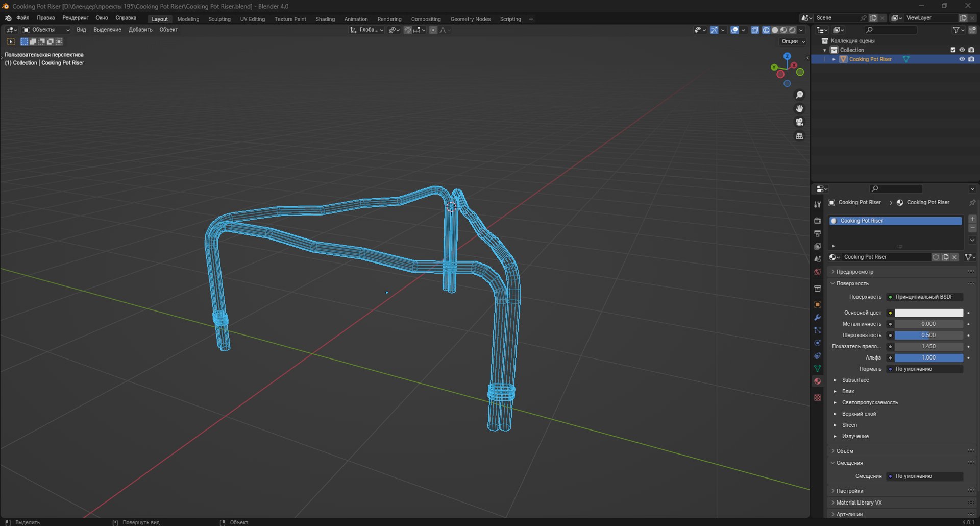
Task: Switch to the Shading workspace tab
Action: pos(325,19)
